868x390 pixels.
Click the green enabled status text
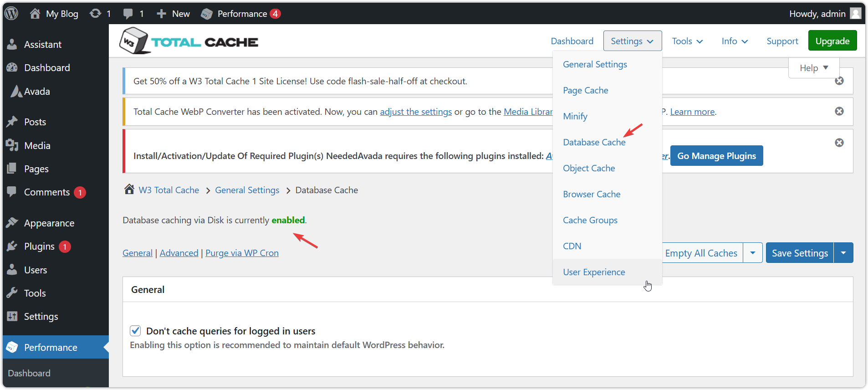pyautogui.click(x=288, y=220)
